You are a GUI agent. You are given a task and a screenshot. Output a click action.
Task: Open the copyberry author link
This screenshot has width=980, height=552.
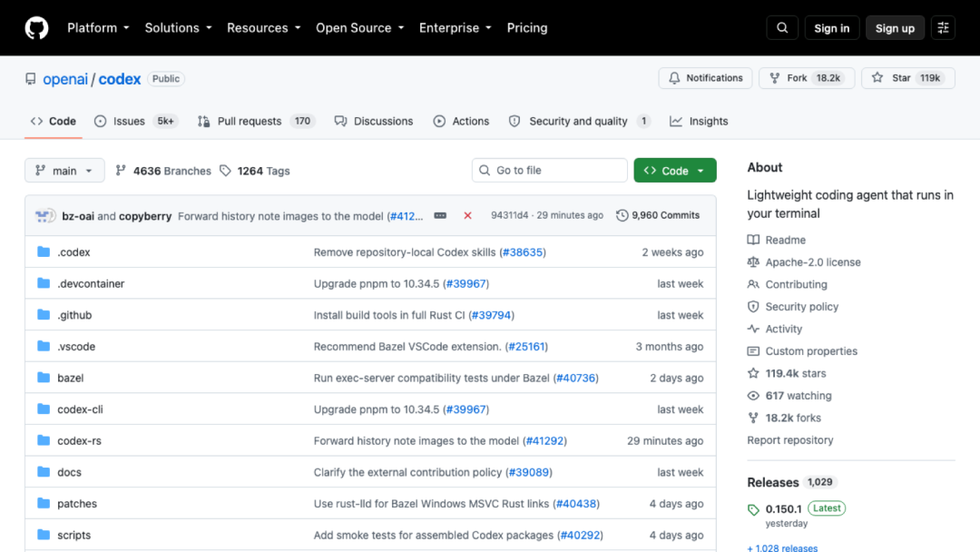[145, 216]
